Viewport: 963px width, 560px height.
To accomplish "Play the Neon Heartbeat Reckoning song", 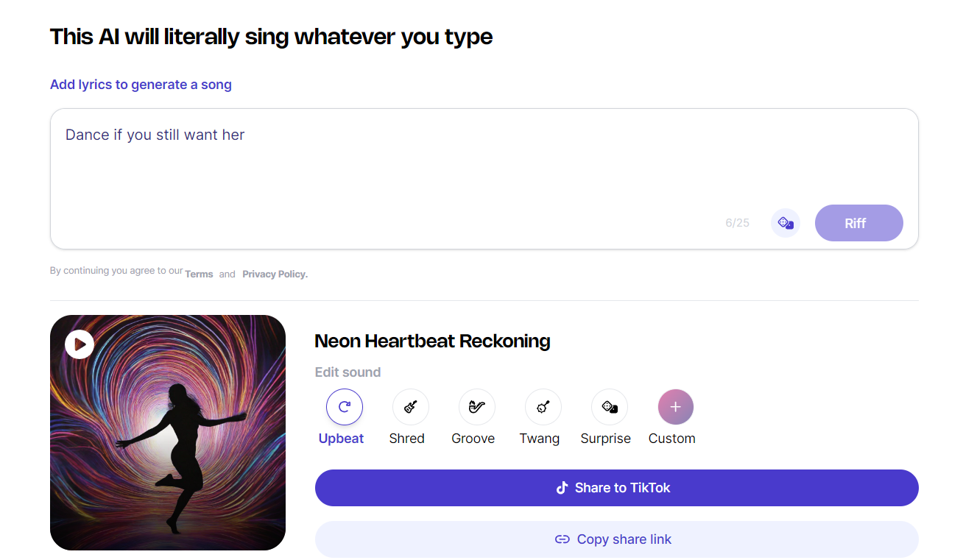I will click(x=80, y=344).
